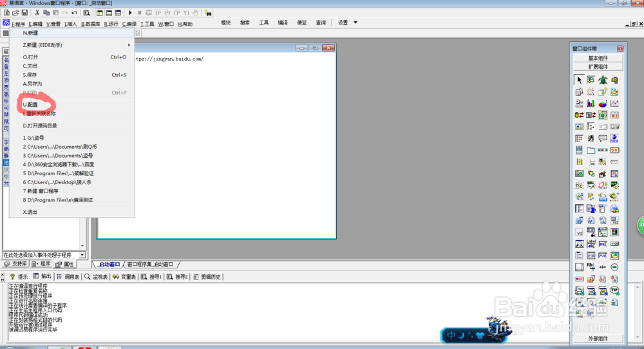
Task: Select the orange 'bn' button component icon
Action: coord(614,150)
